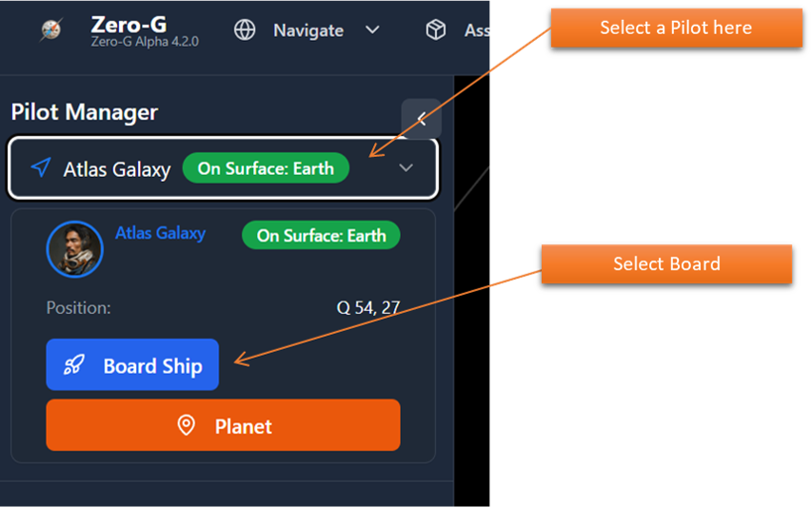This screenshot has height=507, width=812.
Task: Click On Surface: Earth badge in selector
Action: (x=266, y=168)
